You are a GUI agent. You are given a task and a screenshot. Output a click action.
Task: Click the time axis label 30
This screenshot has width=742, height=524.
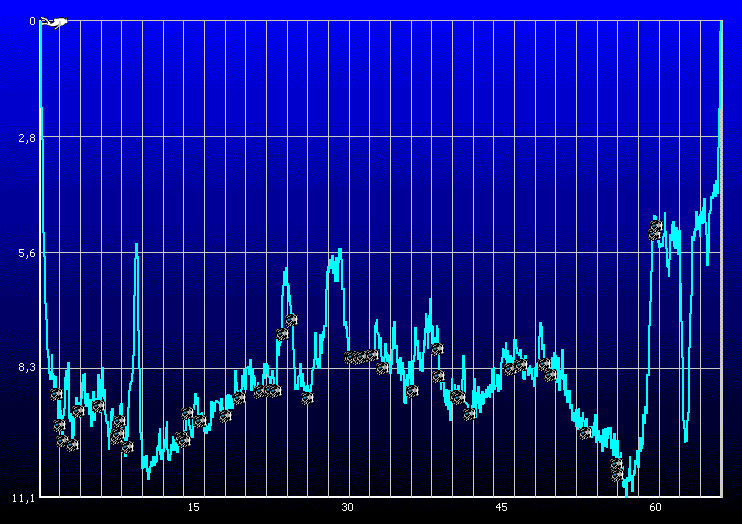click(x=347, y=507)
